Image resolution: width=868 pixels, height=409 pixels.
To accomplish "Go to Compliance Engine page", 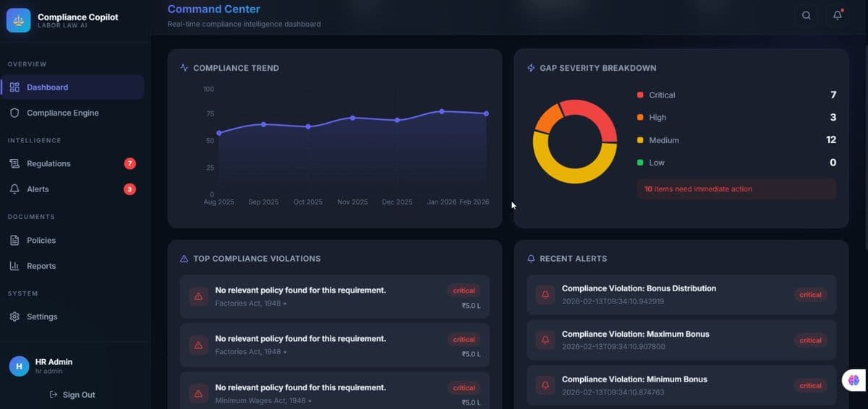I will pyautogui.click(x=62, y=113).
